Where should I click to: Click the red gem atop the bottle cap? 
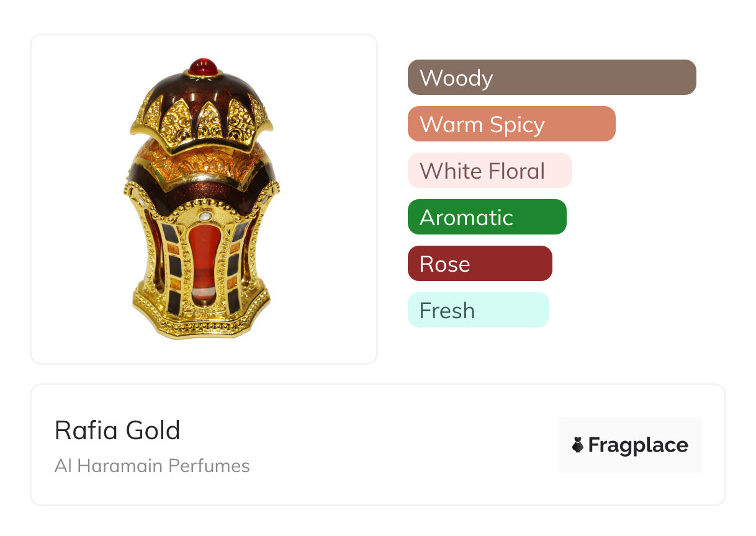[x=203, y=66]
